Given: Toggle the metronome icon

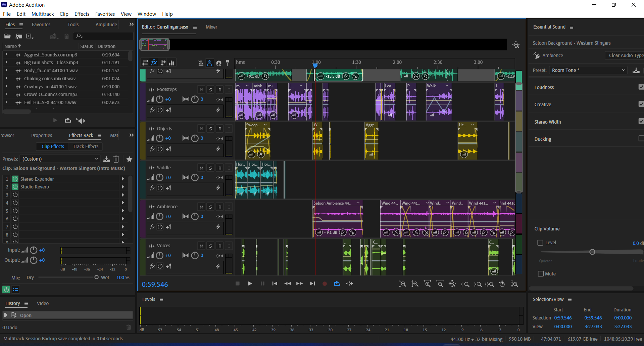Looking at the screenshot, I should coord(201,63).
